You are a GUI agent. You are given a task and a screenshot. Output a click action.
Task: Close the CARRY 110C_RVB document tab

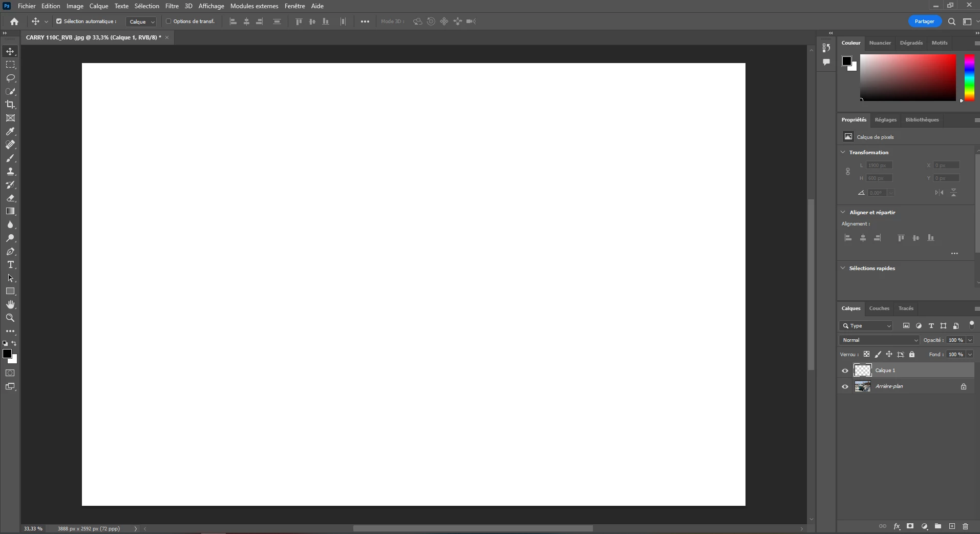(x=167, y=37)
